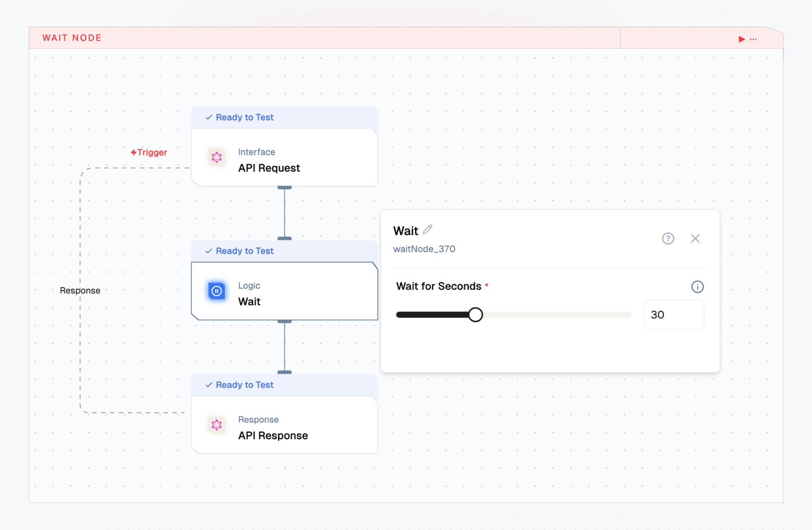Click Ready to Test above API Request

coord(244,117)
